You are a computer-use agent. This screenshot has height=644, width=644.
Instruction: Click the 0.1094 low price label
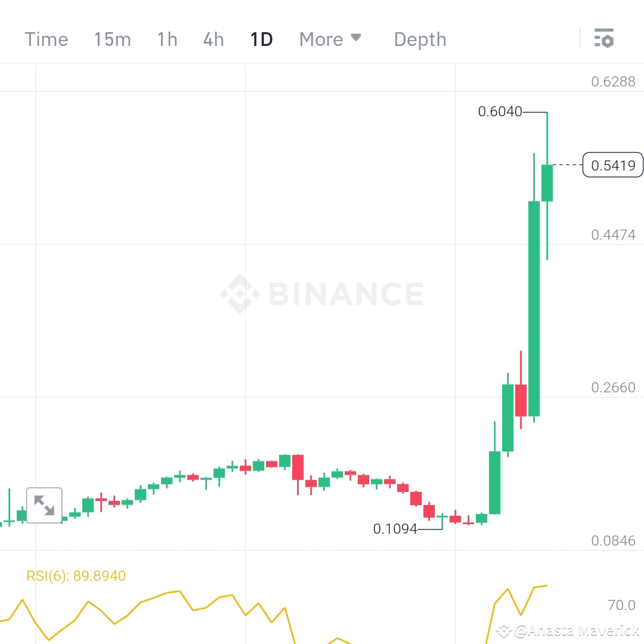[x=396, y=529]
